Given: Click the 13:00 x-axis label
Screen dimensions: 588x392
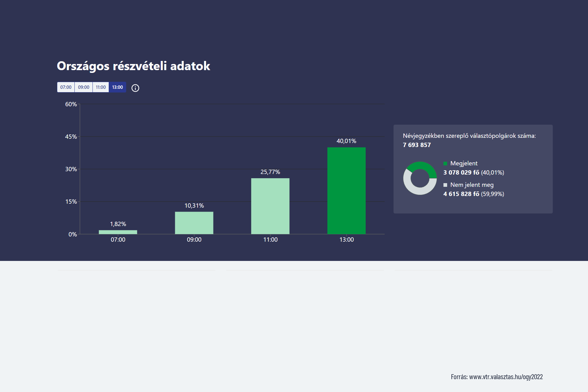Looking at the screenshot, I should [x=346, y=240].
